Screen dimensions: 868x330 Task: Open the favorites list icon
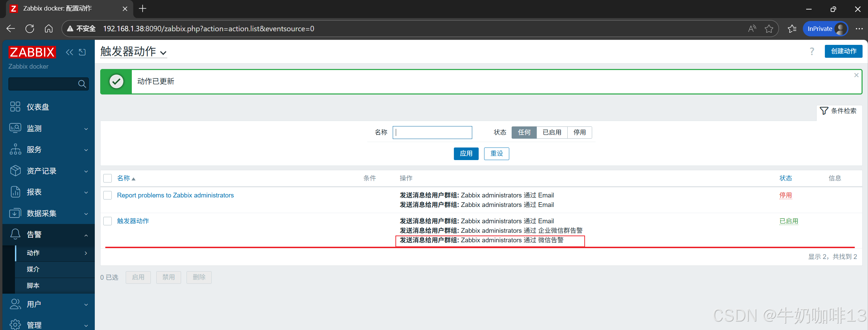click(x=792, y=29)
